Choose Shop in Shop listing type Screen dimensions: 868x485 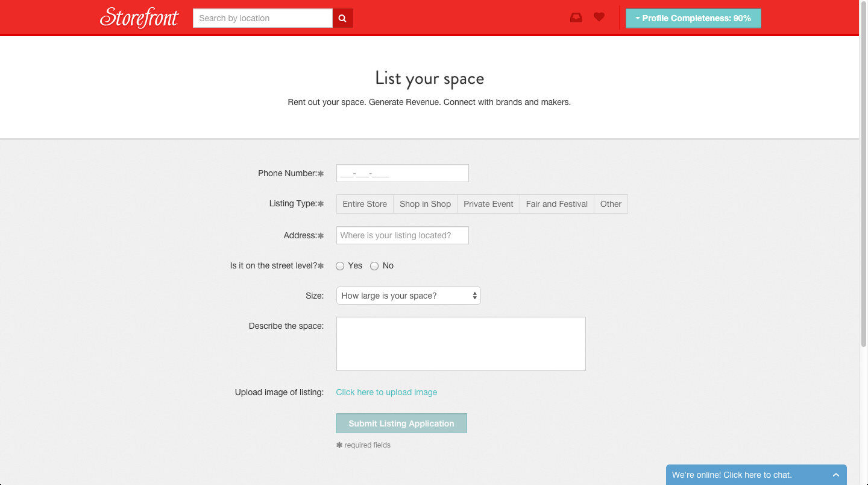pyautogui.click(x=425, y=204)
